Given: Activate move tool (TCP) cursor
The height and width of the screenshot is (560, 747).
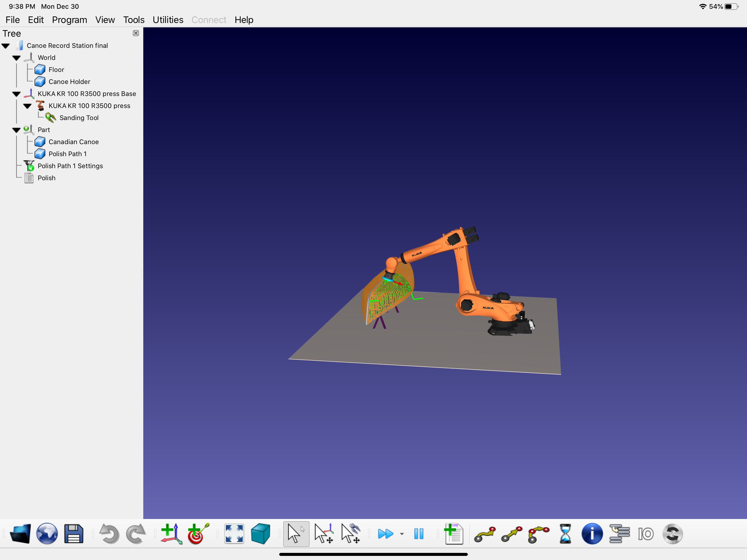Looking at the screenshot, I should click(x=351, y=534).
